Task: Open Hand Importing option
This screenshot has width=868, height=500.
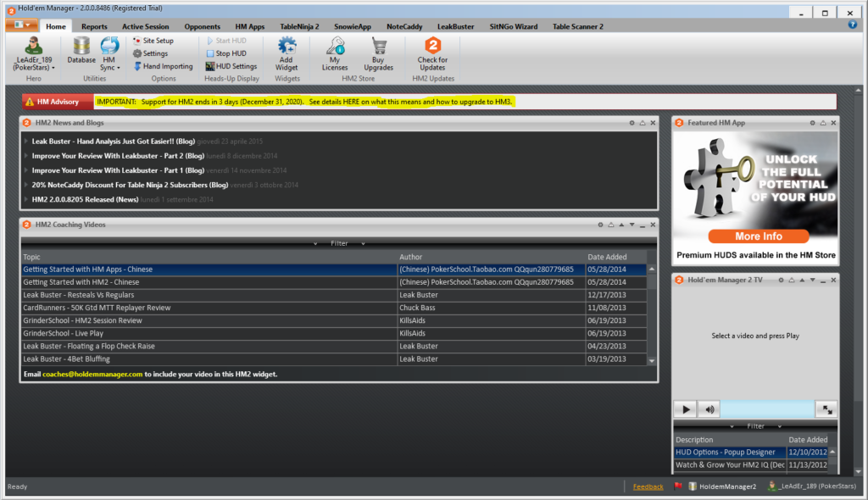Action: click(163, 66)
